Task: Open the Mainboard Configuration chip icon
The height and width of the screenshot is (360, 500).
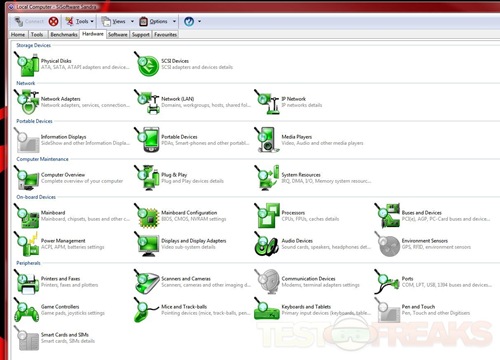Action: click(x=147, y=216)
